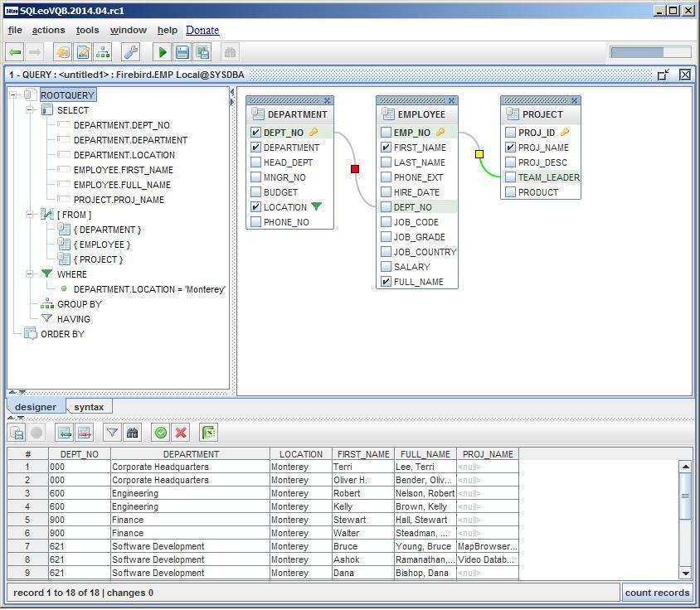
Task: Run the query using the green play icon
Action: point(161,51)
